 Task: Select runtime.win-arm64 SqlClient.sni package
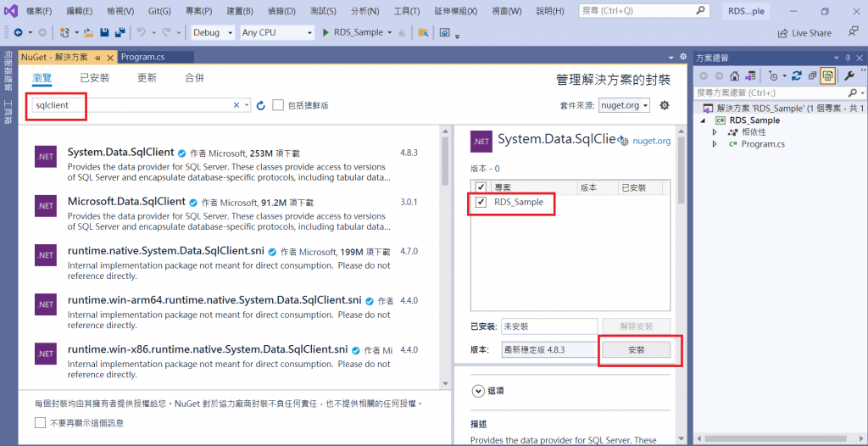click(229, 313)
